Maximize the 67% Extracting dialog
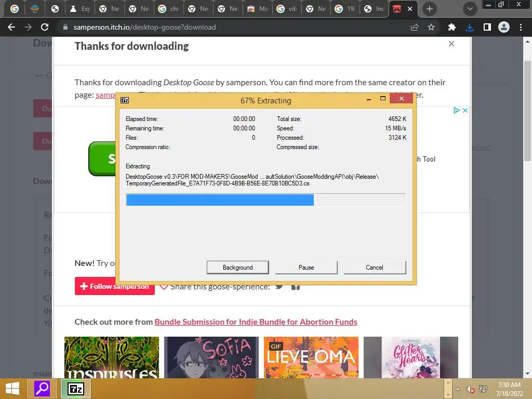The image size is (532, 399). pos(383,98)
